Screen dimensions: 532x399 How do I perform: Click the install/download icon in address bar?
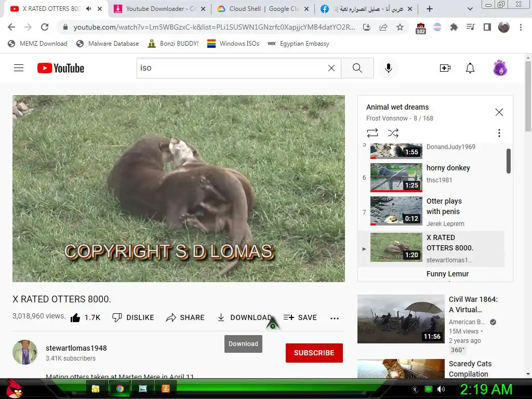367,27
